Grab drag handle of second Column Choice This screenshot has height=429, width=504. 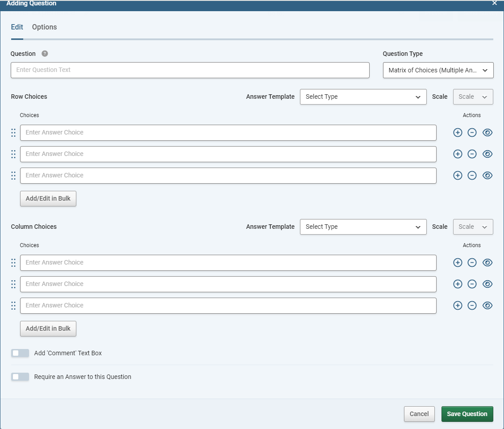[13, 284]
